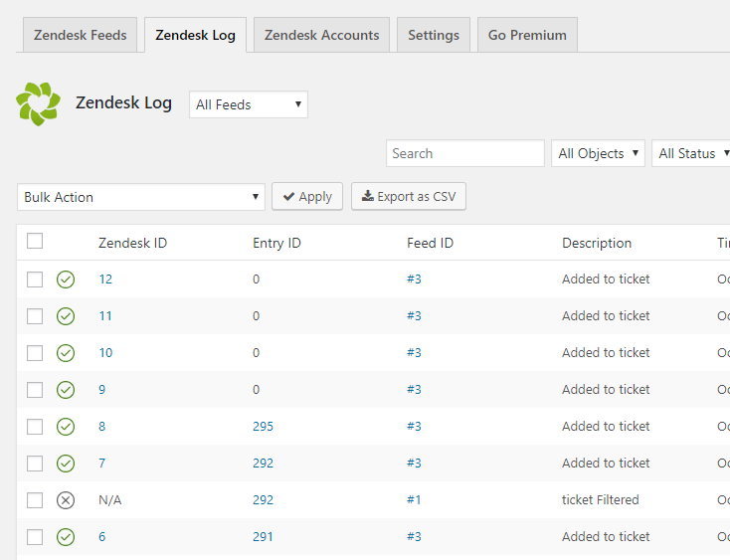This screenshot has height=560, width=730.
Task: Open the Zendesk Accounts tab
Action: [x=321, y=35]
